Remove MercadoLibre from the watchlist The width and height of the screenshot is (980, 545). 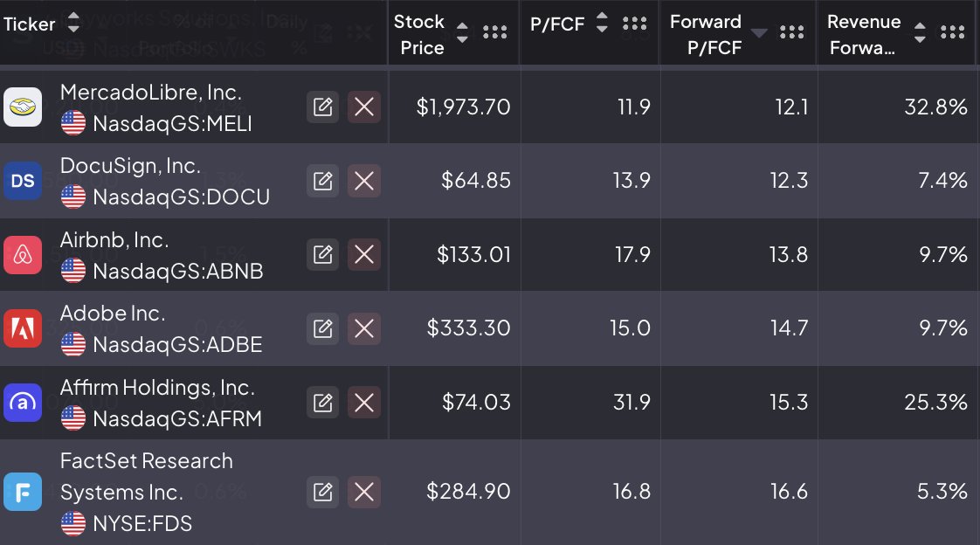click(364, 107)
